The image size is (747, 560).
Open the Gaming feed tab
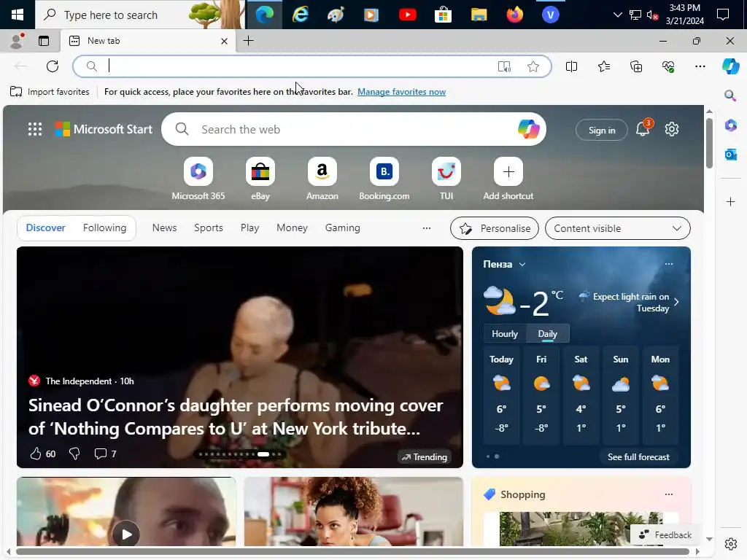pyautogui.click(x=343, y=227)
